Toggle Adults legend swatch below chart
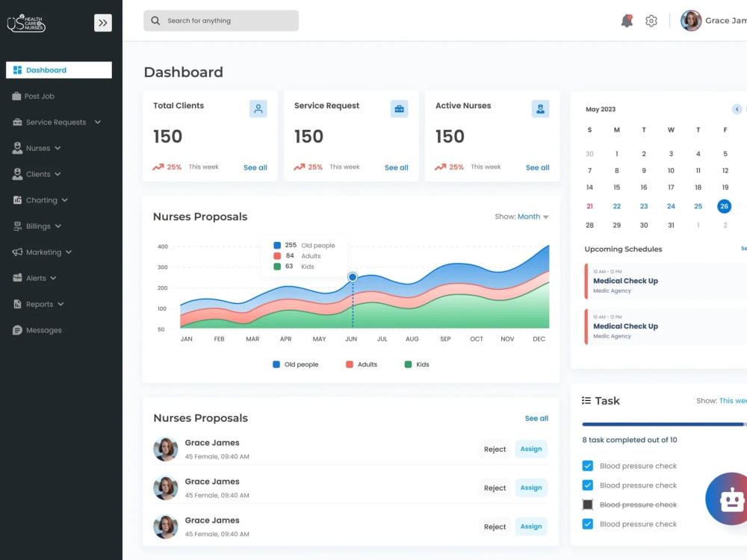747x560 pixels. (349, 364)
